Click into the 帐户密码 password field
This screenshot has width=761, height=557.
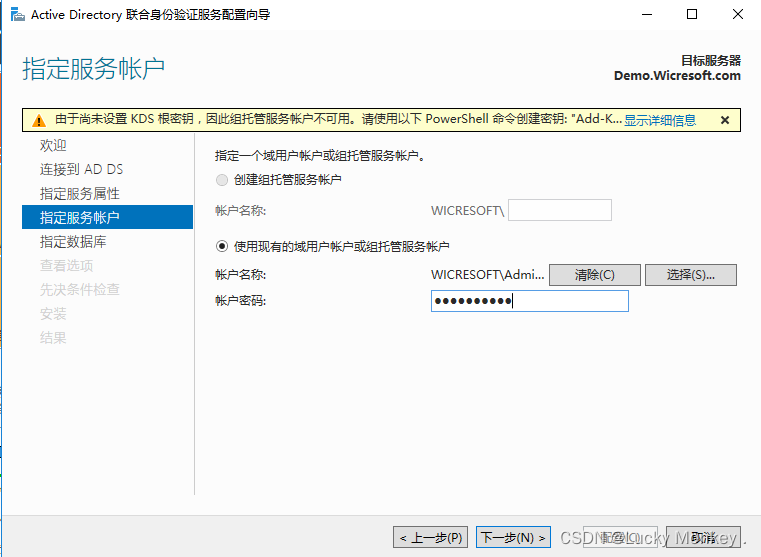click(529, 301)
